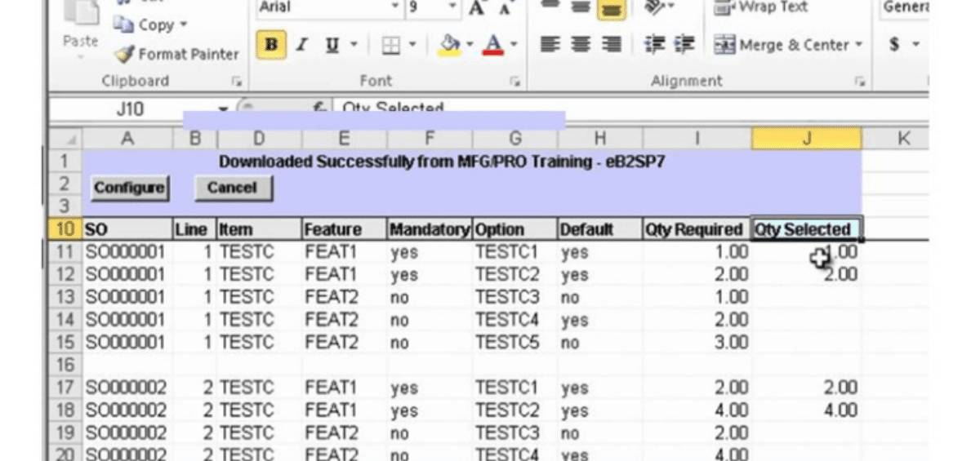This screenshot has width=980, height=461.
Task: Open the Arial font name dropdown
Action: (x=395, y=8)
